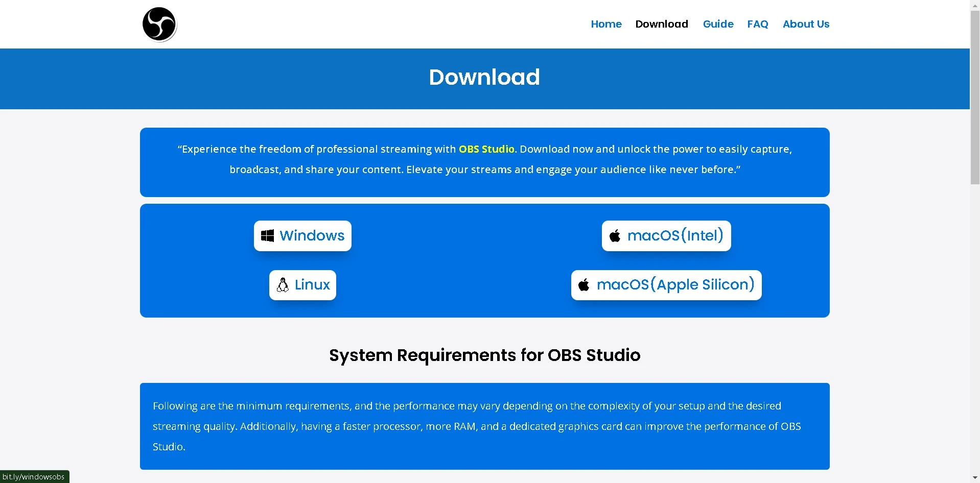Click the scrollbar down arrow
This screenshot has width=980, height=483.
975,478
